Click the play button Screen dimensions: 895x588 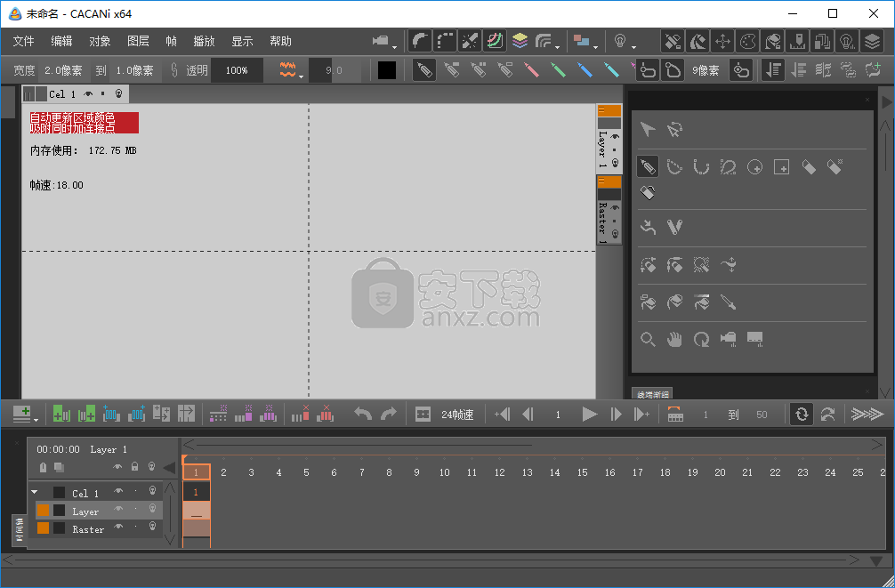pyautogui.click(x=589, y=415)
